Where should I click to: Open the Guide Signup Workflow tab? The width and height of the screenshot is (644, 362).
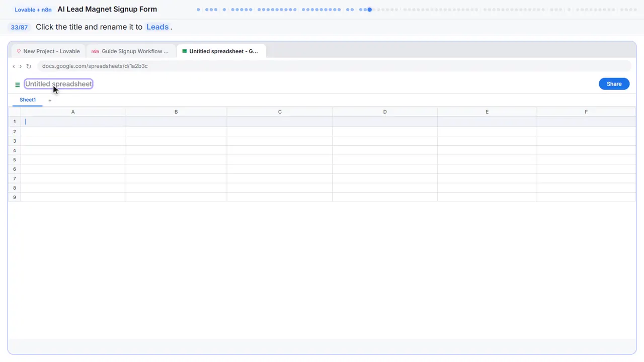click(130, 51)
